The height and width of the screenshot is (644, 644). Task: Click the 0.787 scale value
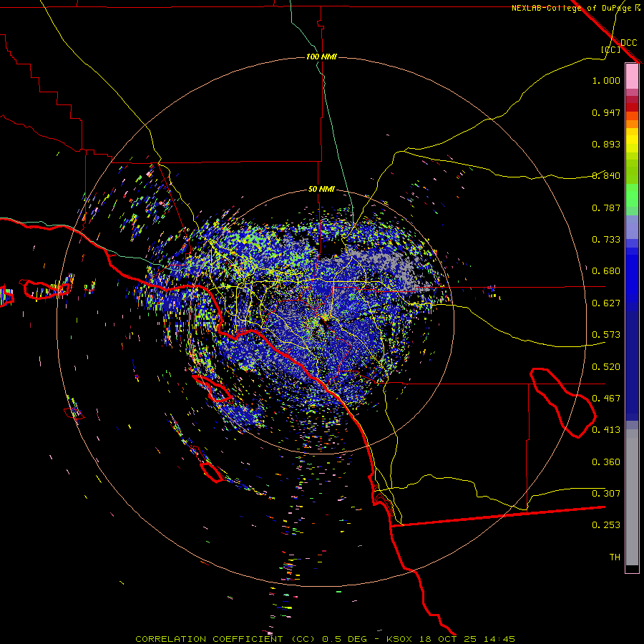click(x=606, y=208)
